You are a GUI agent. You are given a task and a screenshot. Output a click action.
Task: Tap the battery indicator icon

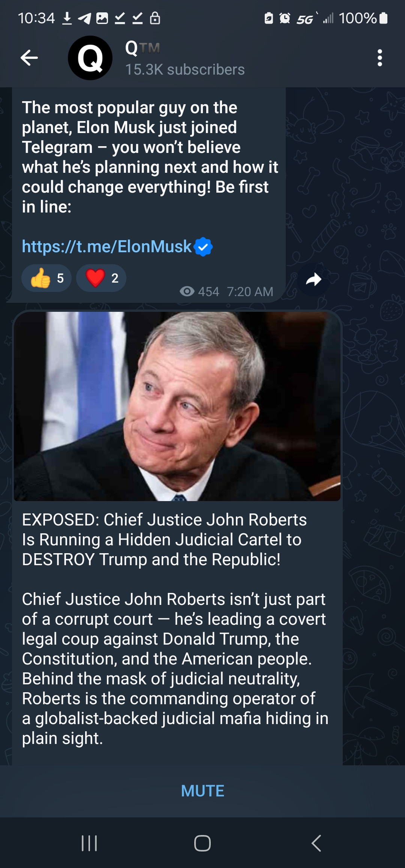point(383,18)
